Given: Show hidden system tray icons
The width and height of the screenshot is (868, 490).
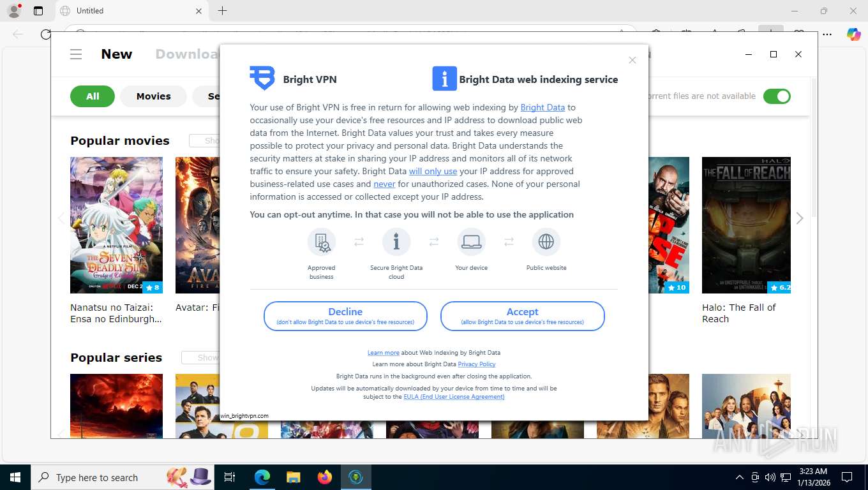Looking at the screenshot, I should [x=740, y=477].
